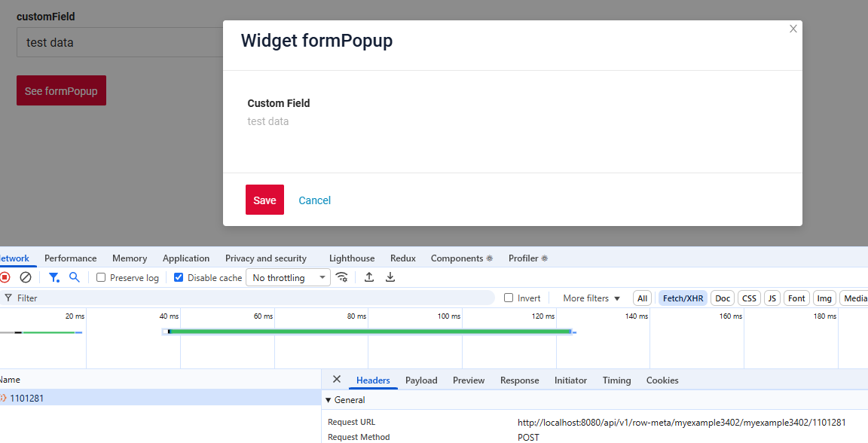Uncheck the Disable cache option
Screen dimensions: 868x443
(178, 277)
